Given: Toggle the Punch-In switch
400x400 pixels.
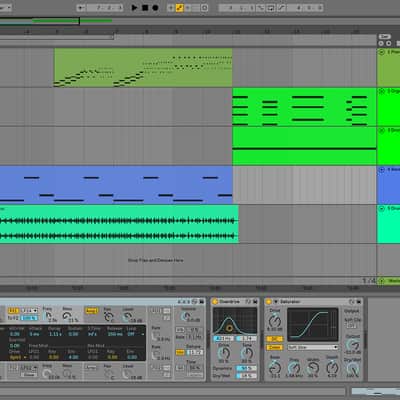Looking at the screenshot, I should 260,7.
